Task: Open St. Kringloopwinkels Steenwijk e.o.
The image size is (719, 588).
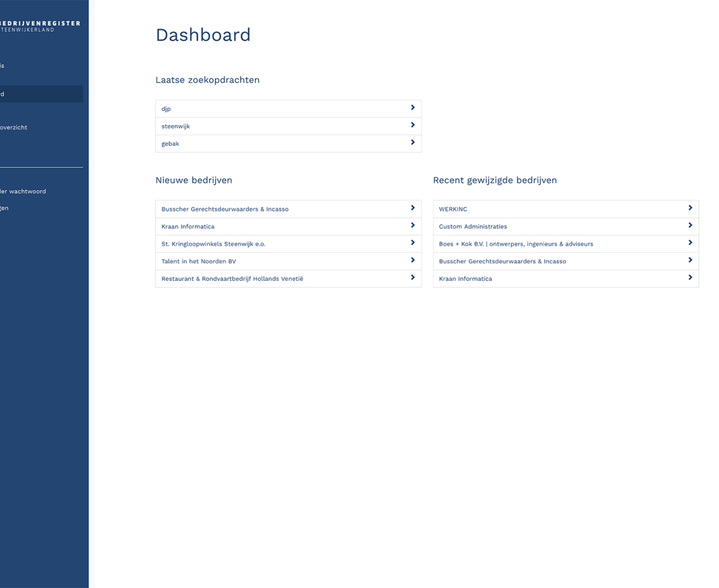Action: pyautogui.click(x=288, y=244)
